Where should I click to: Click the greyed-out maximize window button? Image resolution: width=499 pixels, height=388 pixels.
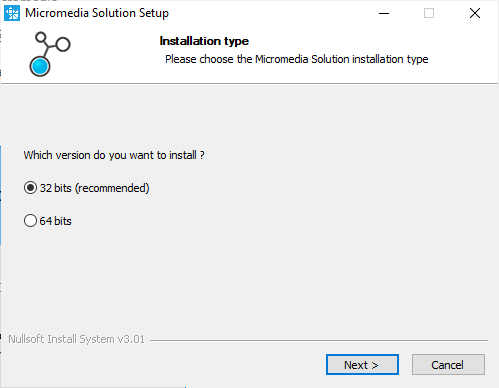click(429, 13)
